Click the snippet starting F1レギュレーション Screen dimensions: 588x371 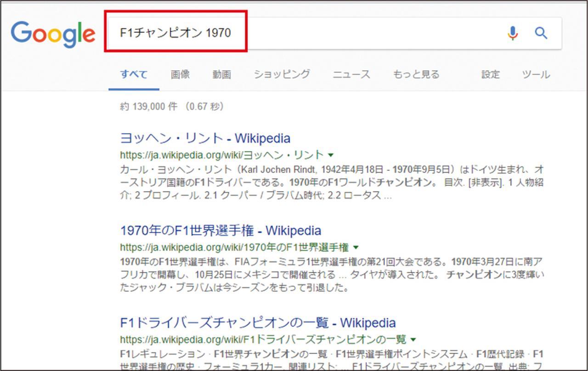[332, 361]
